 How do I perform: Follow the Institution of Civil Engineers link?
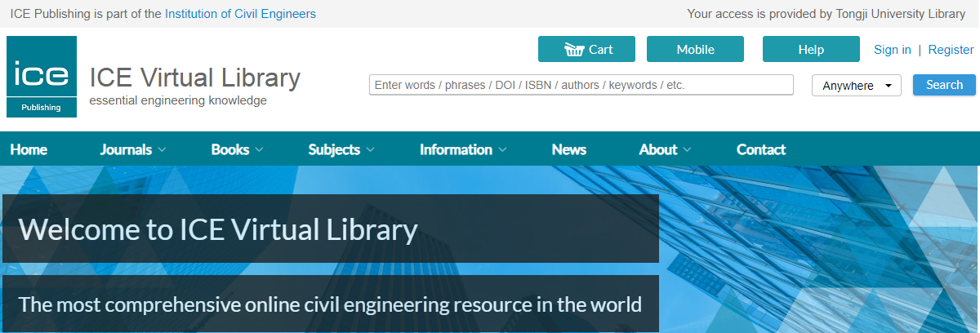[x=240, y=14]
